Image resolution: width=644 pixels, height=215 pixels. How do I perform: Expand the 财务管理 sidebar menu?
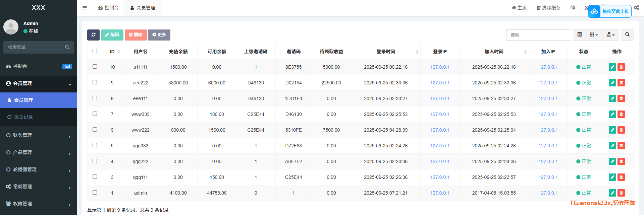(39, 135)
